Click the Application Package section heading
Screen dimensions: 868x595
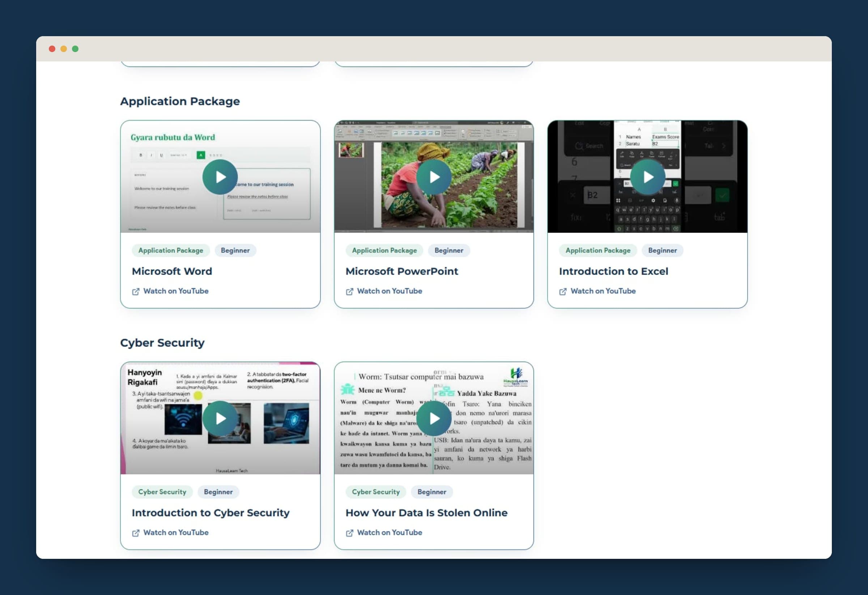pyautogui.click(x=180, y=101)
